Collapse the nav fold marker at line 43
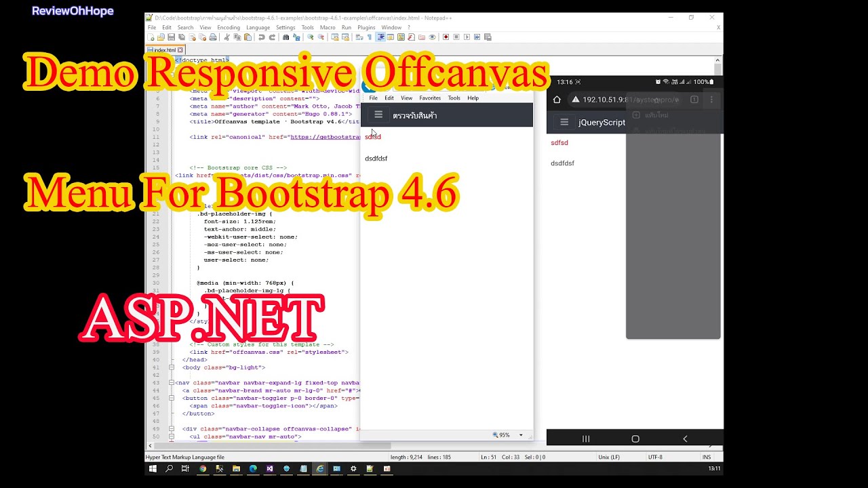Viewport: 868px width, 488px height. [172, 383]
